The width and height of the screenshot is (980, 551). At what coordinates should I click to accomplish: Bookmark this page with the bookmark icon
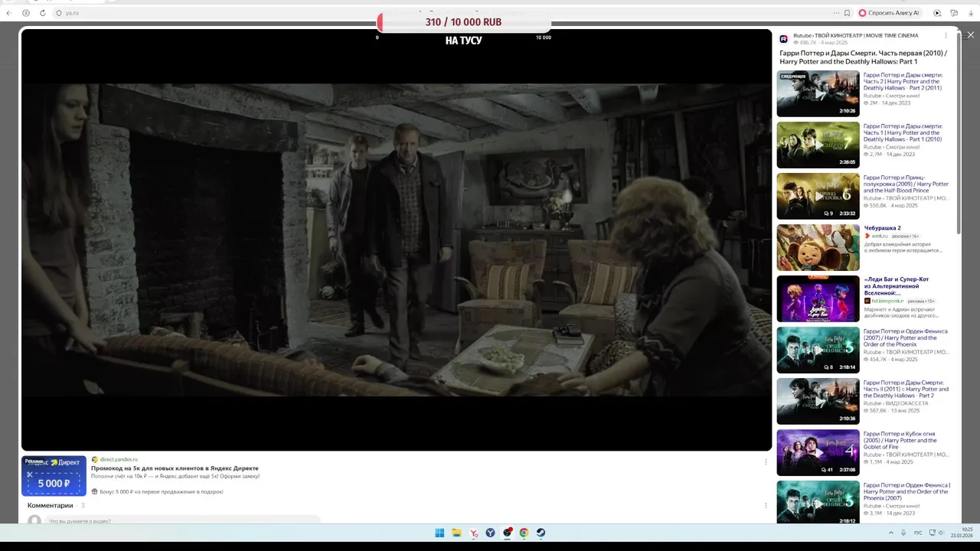click(847, 13)
